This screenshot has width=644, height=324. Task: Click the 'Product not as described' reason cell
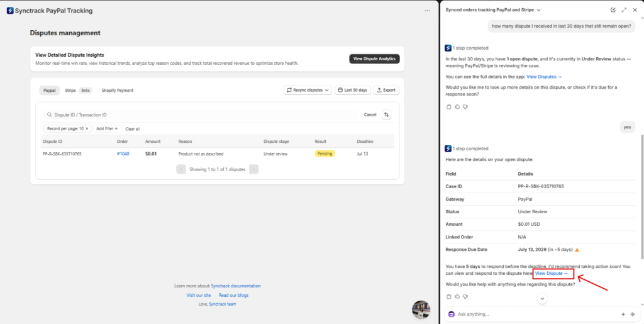click(201, 154)
